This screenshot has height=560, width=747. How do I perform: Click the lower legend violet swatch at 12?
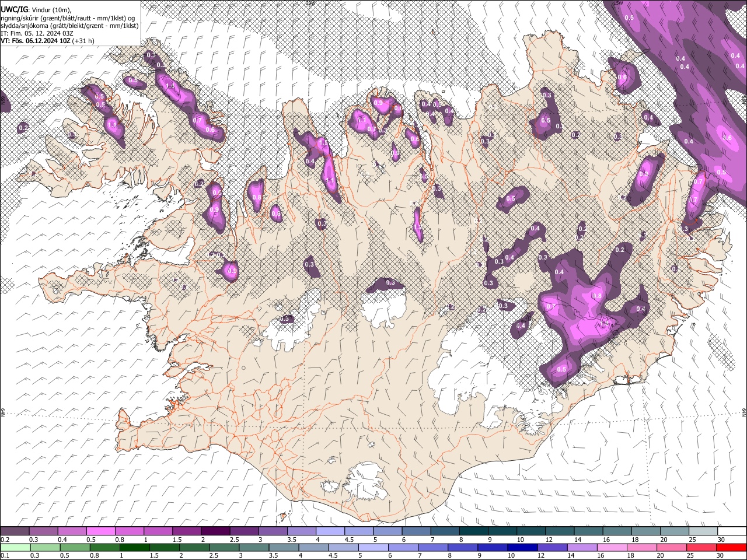point(552,548)
